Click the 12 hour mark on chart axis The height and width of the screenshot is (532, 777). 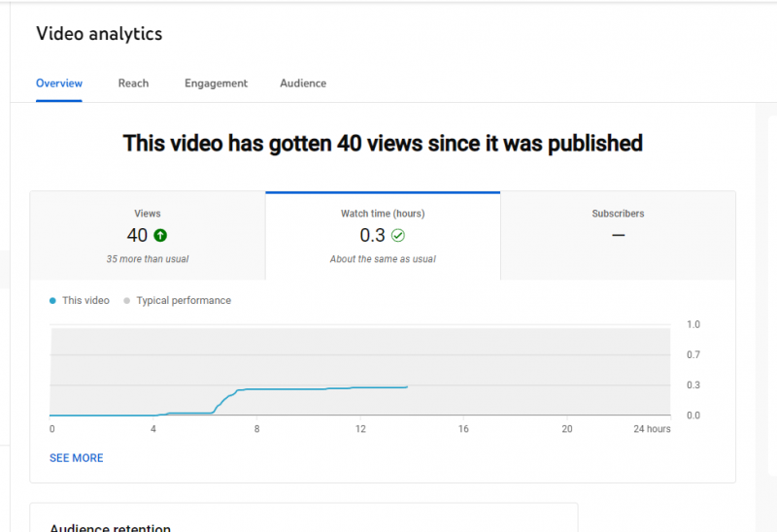point(360,429)
